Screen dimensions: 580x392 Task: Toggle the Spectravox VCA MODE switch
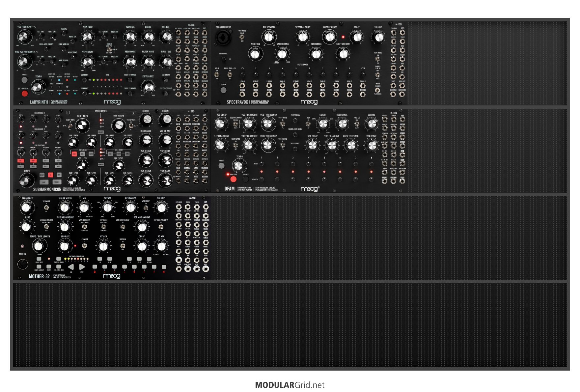[x=378, y=58]
